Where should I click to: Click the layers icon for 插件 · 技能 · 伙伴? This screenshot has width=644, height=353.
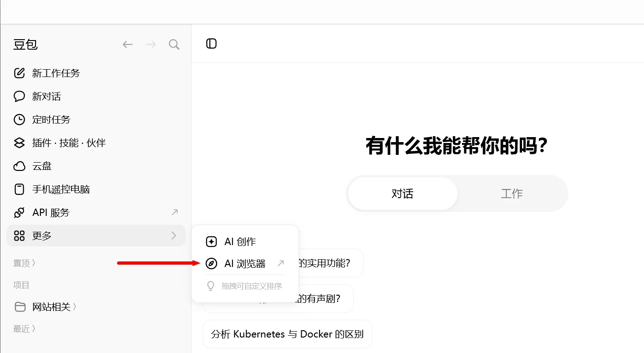click(19, 143)
